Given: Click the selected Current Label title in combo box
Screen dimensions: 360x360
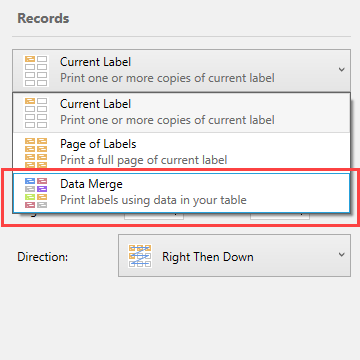Looking at the screenshot, I should pos(95,62).
